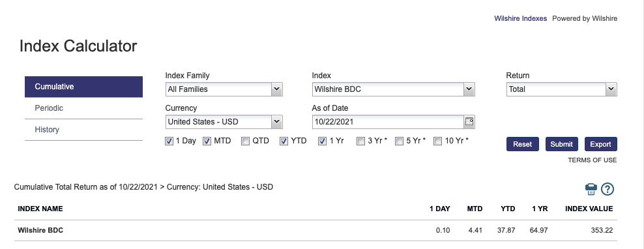Open the help question mark icon

coord(607,189)
